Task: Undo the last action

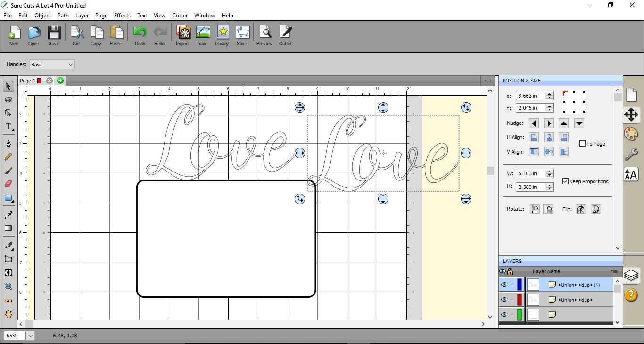Action: pyautogui.click(x=140, y=35)
